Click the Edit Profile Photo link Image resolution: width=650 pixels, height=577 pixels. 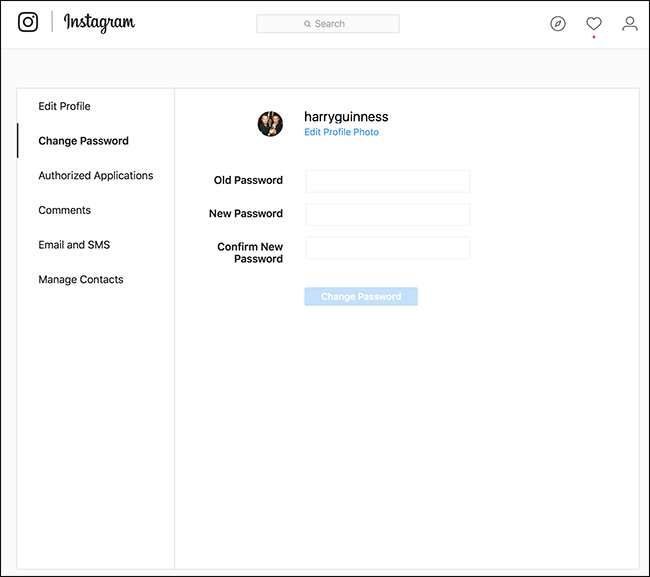341,132
